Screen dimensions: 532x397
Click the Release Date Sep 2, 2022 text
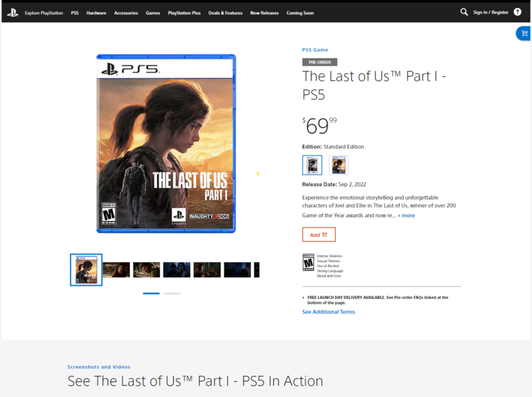click(334, 184)
